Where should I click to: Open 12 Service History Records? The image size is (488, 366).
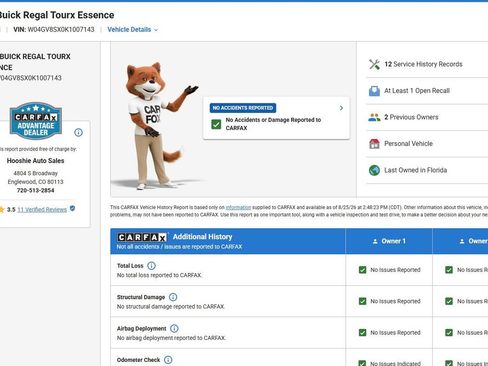(x=423, y=64)
